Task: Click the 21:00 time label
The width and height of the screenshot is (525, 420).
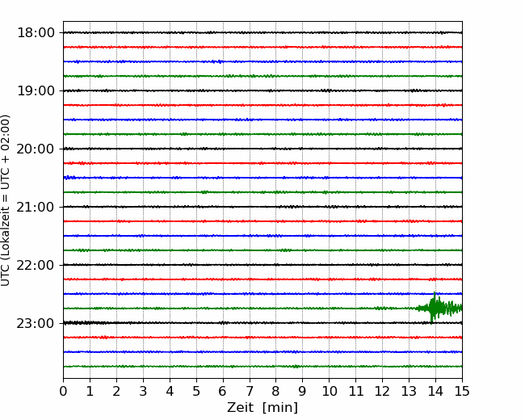Action: tap(36, 207)
